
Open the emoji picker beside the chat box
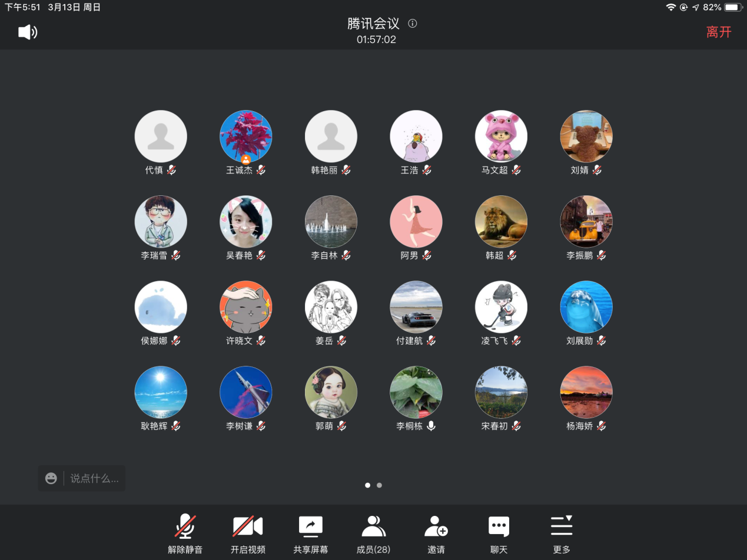pos(51,478)
